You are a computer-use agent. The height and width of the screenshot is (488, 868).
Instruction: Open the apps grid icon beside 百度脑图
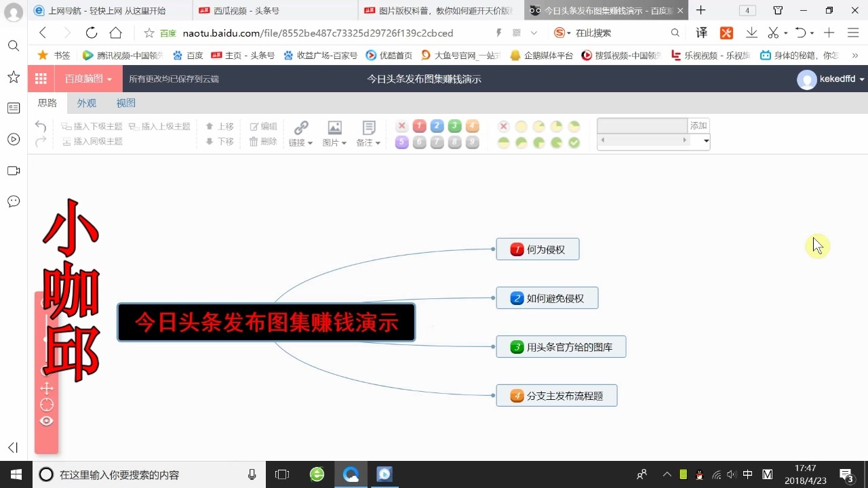[x=41, y=79]
